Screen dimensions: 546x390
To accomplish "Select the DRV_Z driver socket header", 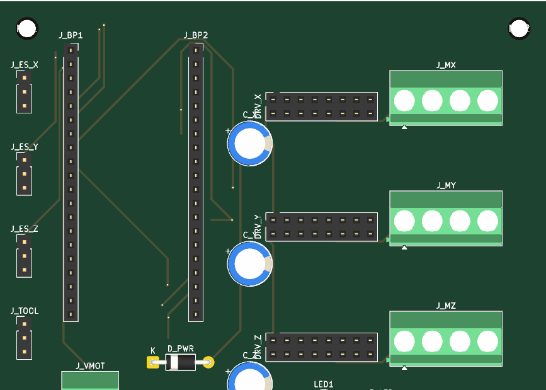I will point(321,347).
